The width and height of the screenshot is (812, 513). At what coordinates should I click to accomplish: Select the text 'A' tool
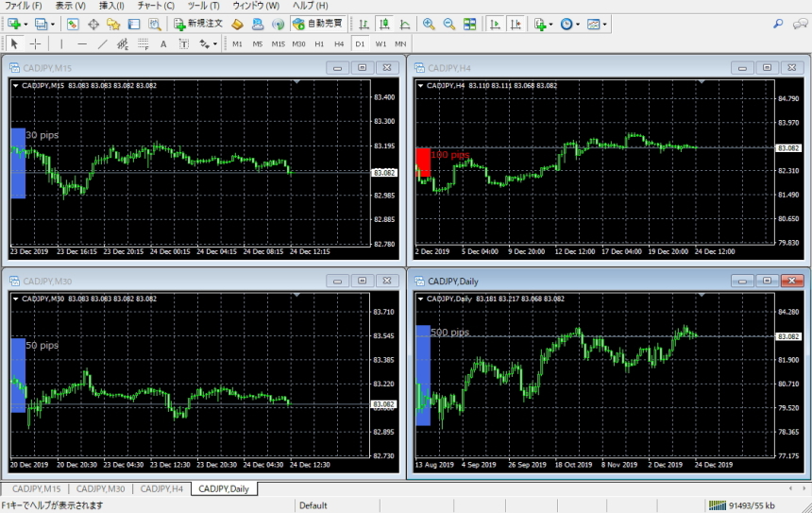point(163,44)
